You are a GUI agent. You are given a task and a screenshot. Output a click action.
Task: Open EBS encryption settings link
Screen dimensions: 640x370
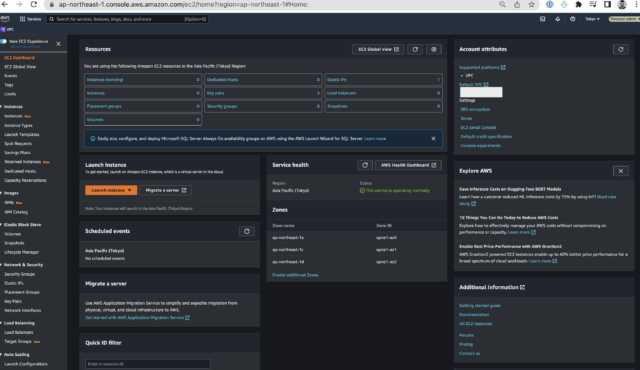[475, 109]
